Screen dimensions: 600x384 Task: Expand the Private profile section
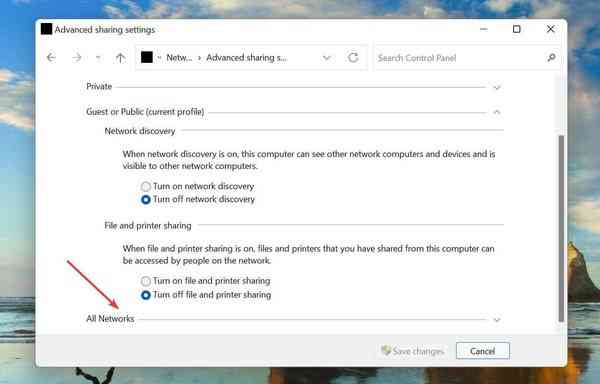[497, 88]
